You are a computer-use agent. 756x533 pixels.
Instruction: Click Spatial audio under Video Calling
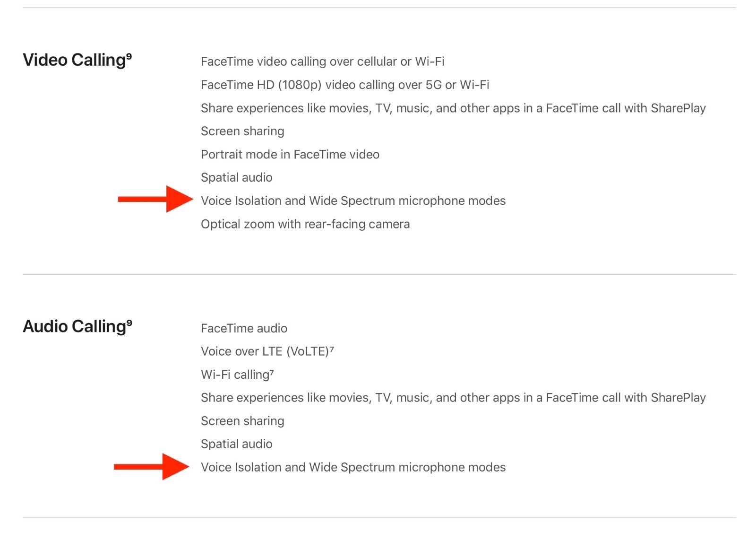point(237,177)
